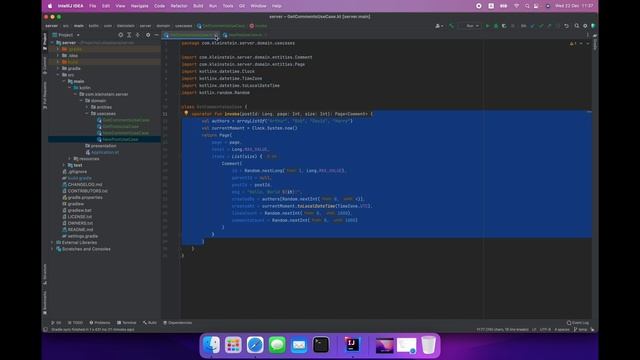Open Terminal app from the Dock
640x360 pixels.
point(321,345)
